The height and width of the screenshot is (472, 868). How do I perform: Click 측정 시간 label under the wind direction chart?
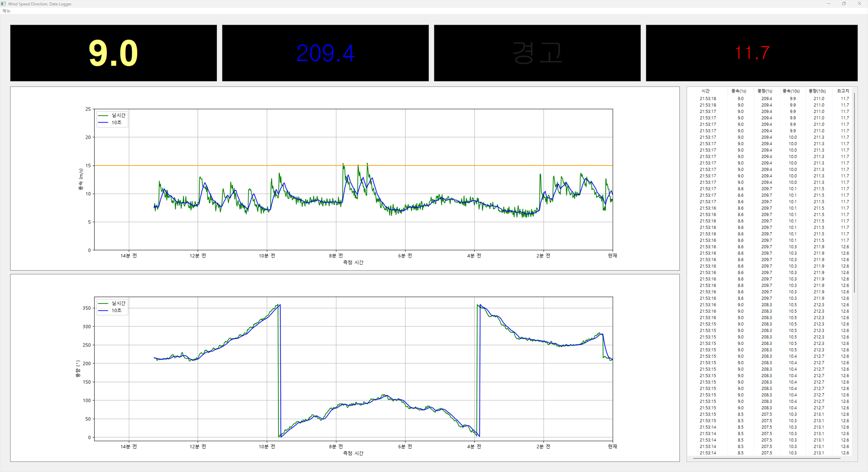pos(353,453)
